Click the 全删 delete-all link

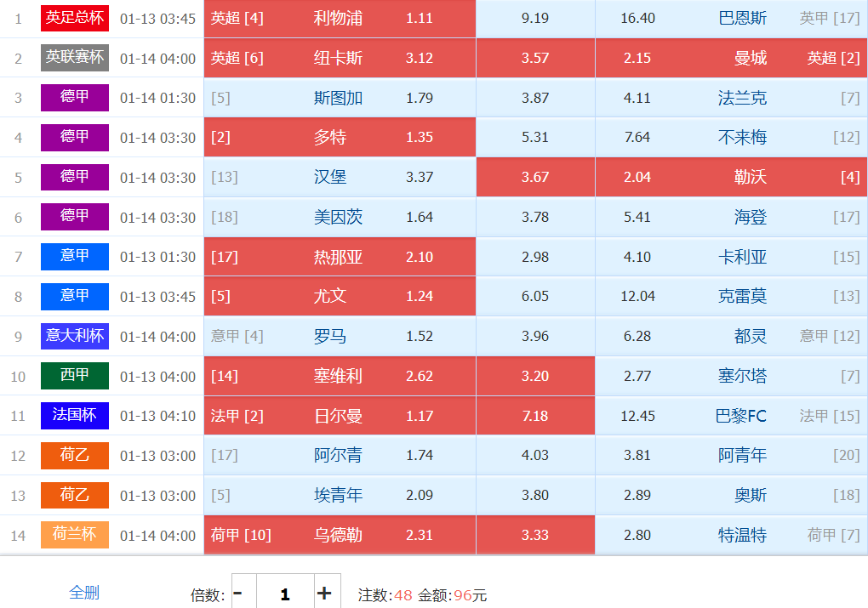click(84, 593)
